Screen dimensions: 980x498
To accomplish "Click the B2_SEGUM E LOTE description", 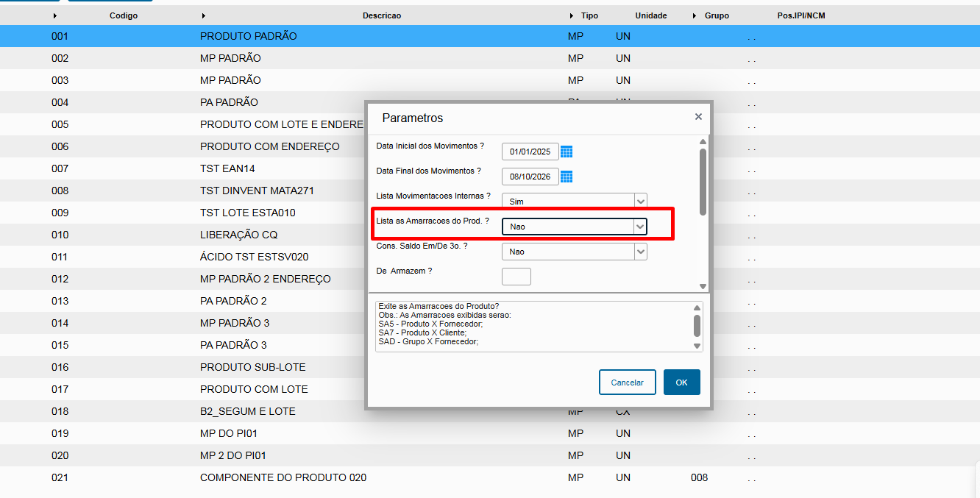I will 248,411.
